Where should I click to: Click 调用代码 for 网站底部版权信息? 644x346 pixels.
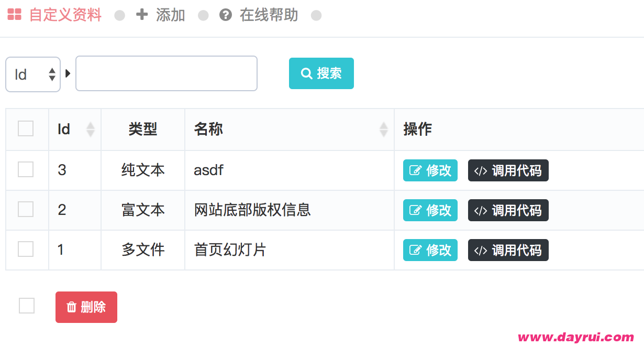pyautogui.click(x=508, y=210)
